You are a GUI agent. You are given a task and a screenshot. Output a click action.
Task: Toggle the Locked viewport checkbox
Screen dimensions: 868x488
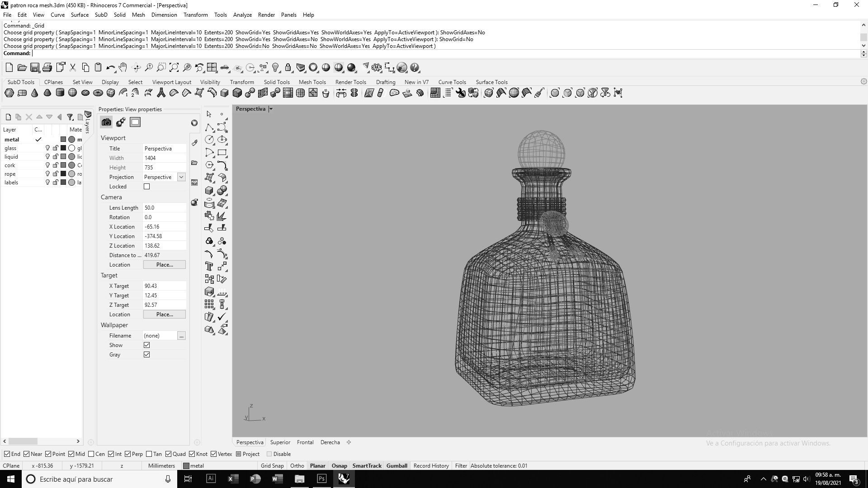(146, 187)
